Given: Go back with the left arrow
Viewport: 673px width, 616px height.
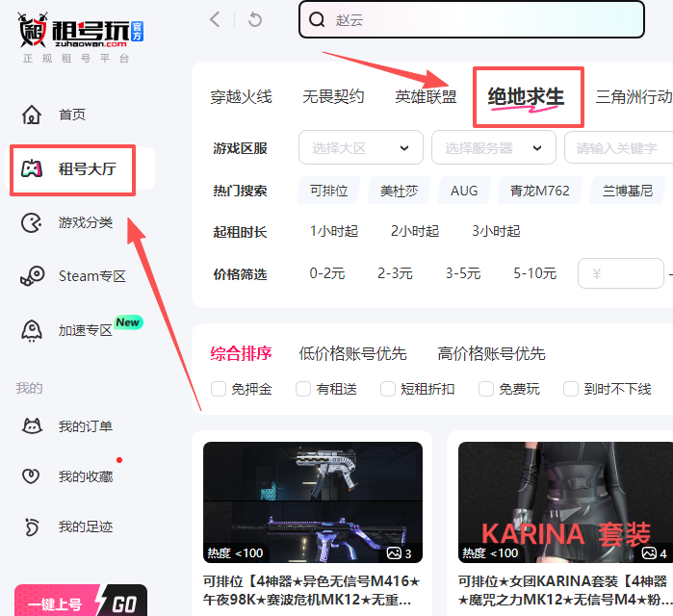Looking at the screenshot, I should pyautogui.click(x=215, y=19).
